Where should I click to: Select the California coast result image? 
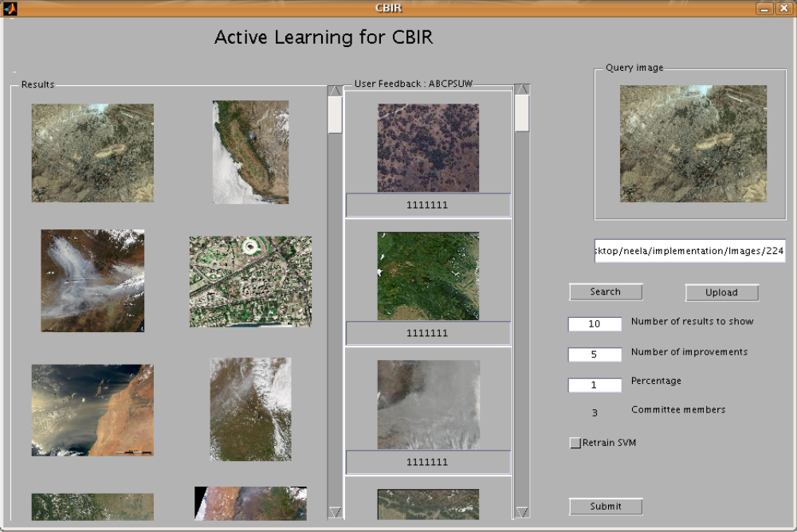pos(250,151)
